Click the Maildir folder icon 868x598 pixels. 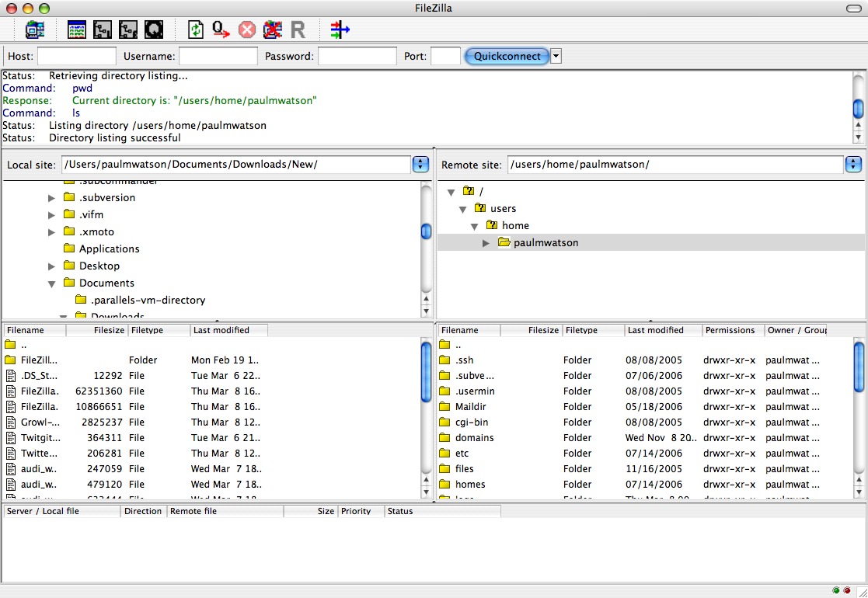point(444,407)
